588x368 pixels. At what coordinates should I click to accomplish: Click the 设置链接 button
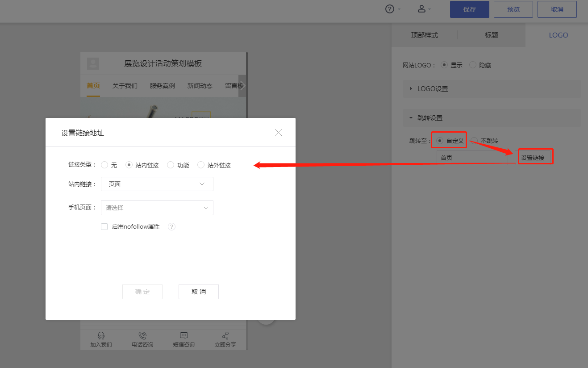click(x=533, y=158)
